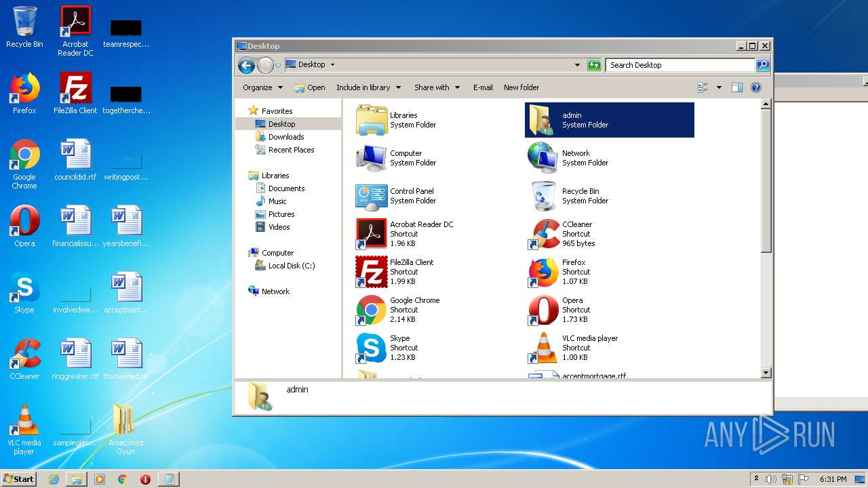Image resolution: width=868 pixels, height=488 pixels.
Task: Select councildid.rtf desktop file
Action: click(75, 160)
